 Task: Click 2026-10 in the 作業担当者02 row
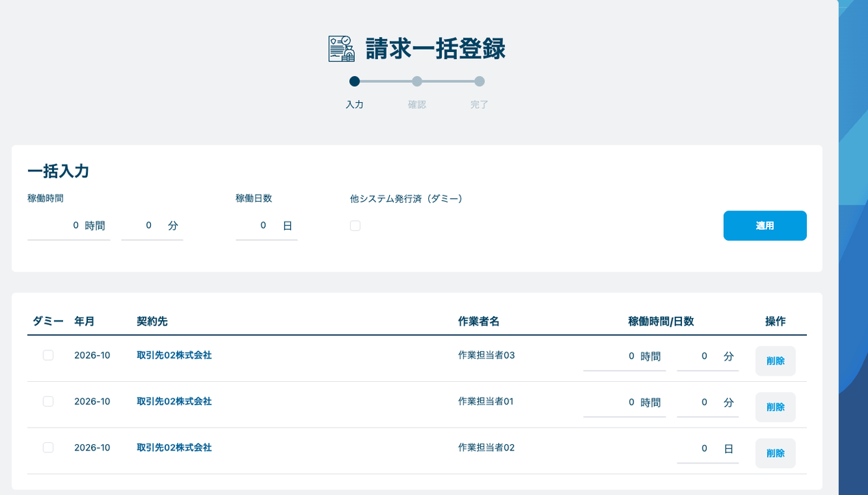click(x=92, y=448)
